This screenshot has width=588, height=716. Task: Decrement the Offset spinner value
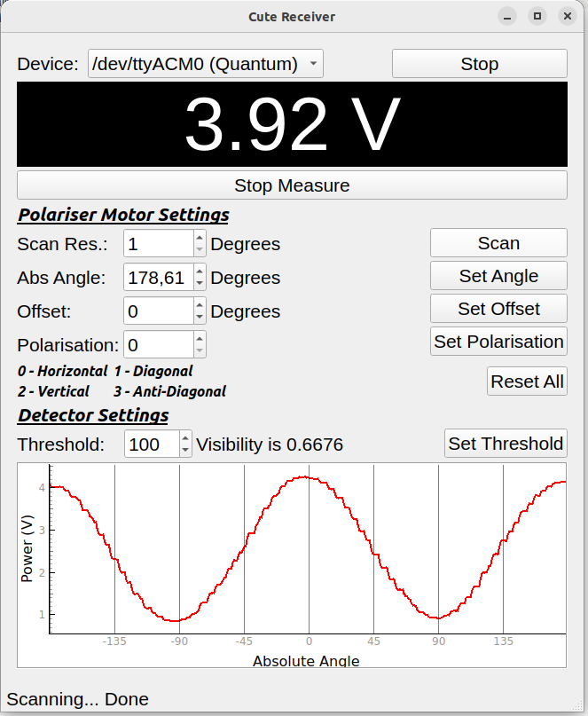pos(200,318)
